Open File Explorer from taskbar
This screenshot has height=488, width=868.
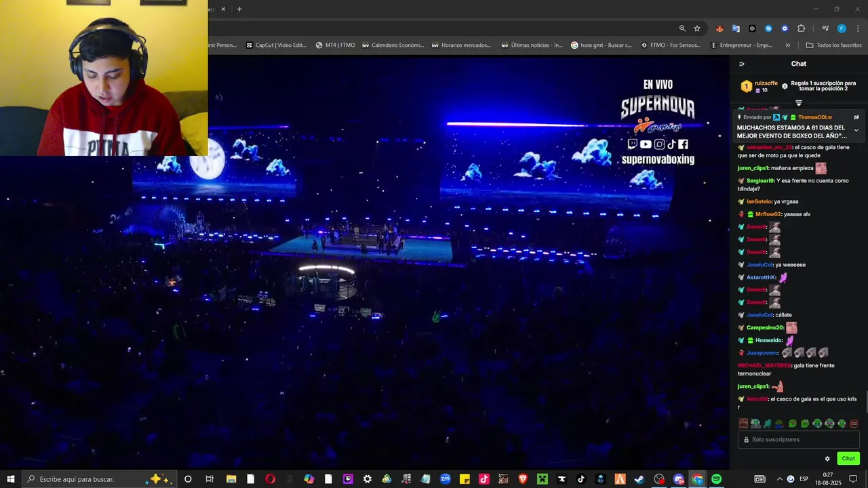tap(231, 479)
